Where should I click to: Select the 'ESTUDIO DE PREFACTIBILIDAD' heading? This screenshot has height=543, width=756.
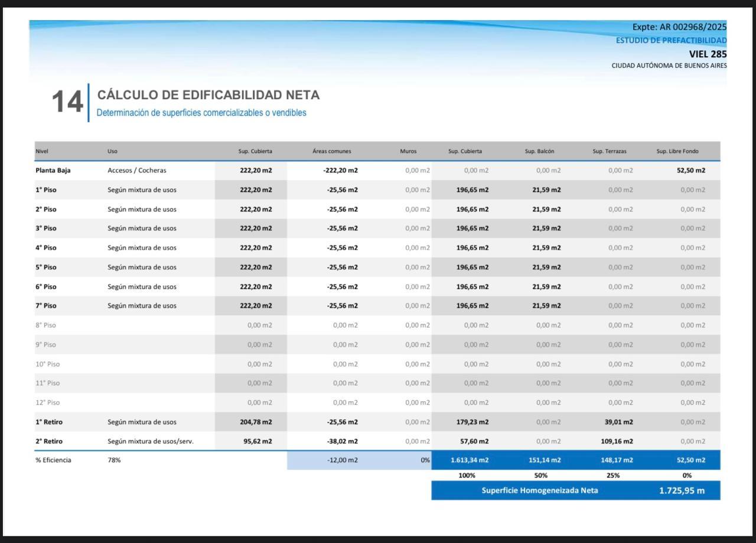(672, 40)
